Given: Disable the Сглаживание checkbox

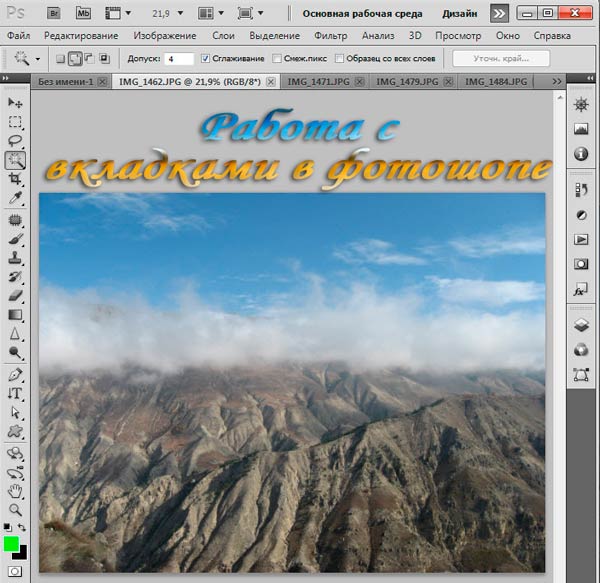Looking at the screenshot, I should [x=205, y=59].
